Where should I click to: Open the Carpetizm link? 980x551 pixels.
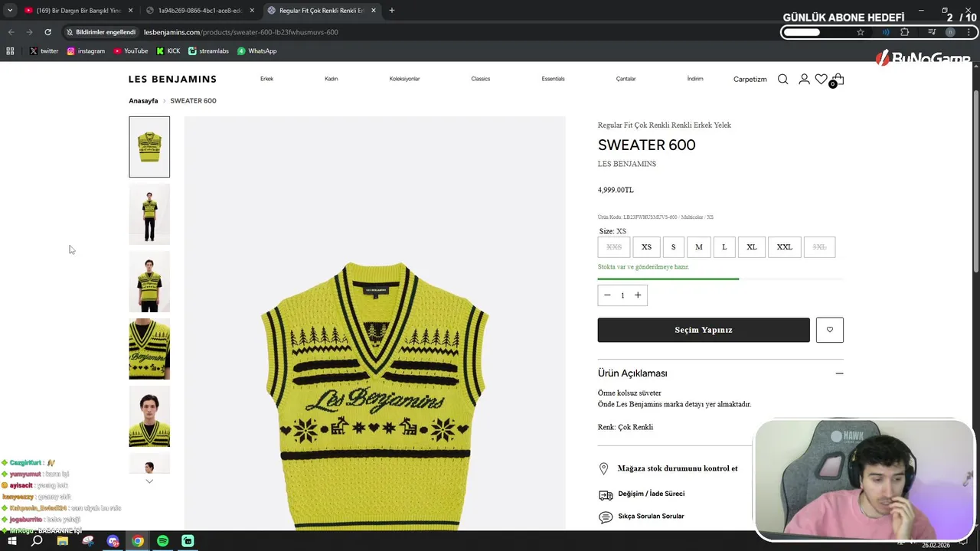[750, 80]
